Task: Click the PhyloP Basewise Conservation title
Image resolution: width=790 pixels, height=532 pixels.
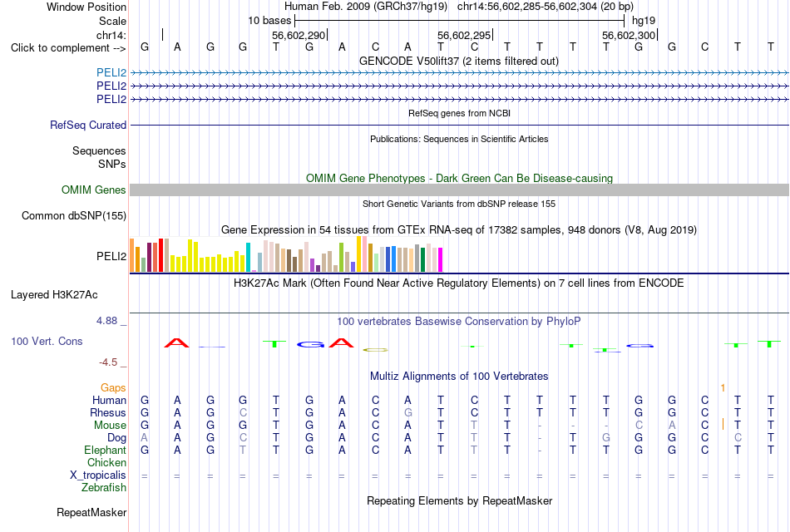Action: [x=459, y=322]
